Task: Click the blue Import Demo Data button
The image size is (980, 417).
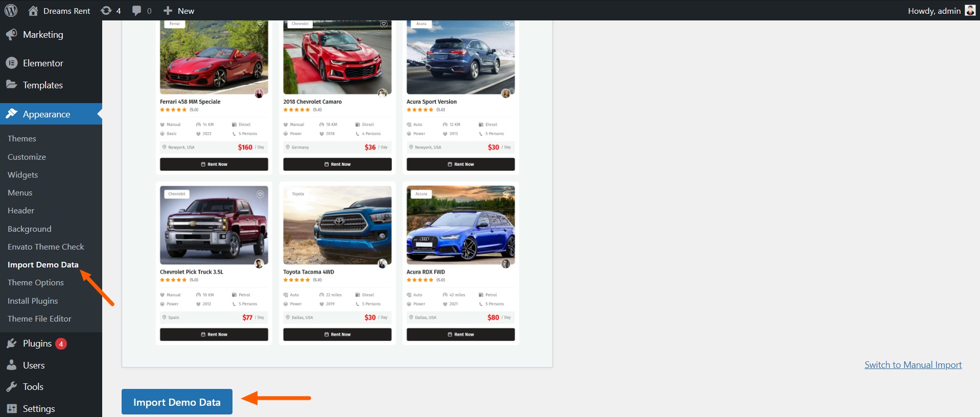Action: (177, 402)
